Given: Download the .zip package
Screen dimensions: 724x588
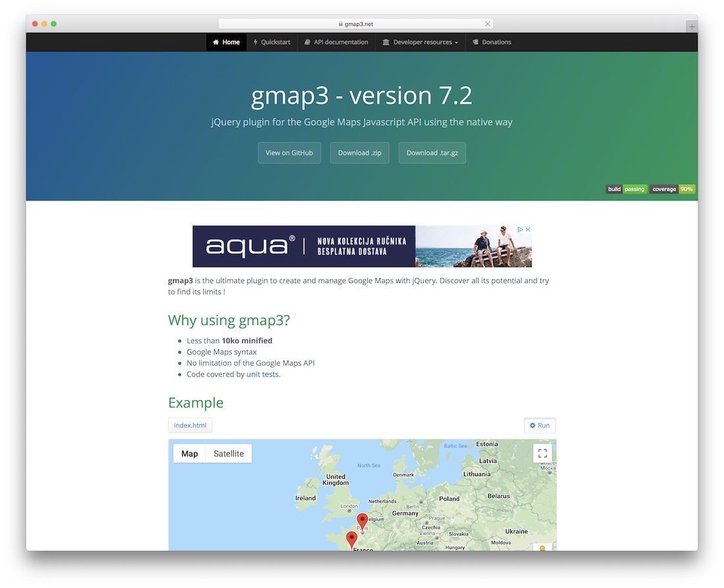Looking at the screenshot, I should pyautogui.click(x=359, y=153).
